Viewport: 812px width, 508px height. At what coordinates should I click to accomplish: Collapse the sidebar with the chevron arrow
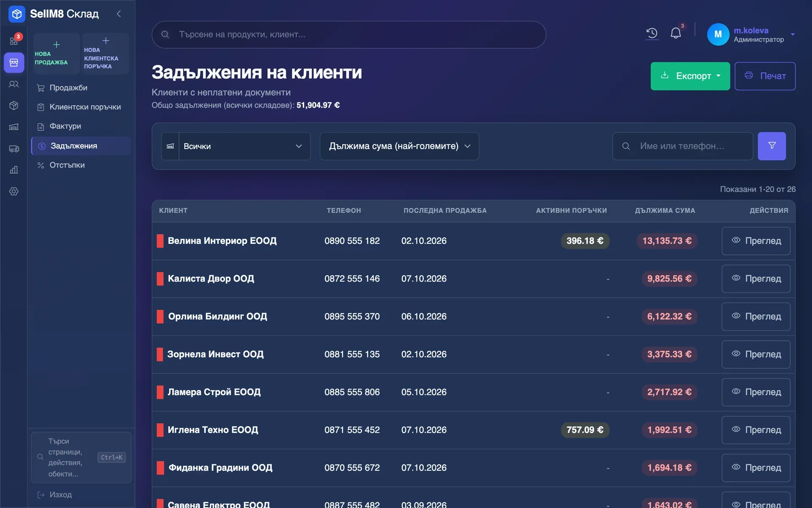tap(119, 14)
